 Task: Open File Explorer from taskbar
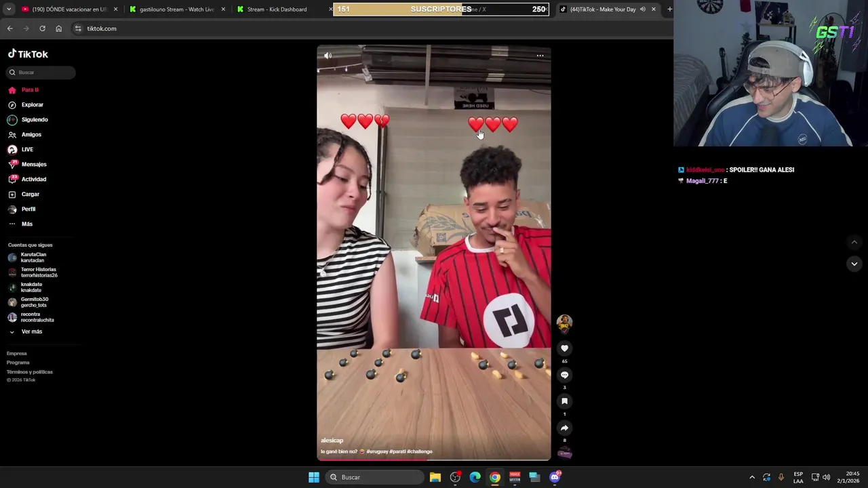point(435,477)
